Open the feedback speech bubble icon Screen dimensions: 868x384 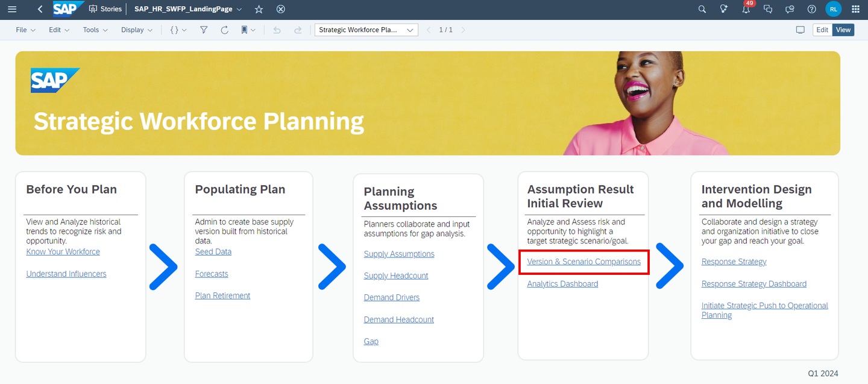790,9
